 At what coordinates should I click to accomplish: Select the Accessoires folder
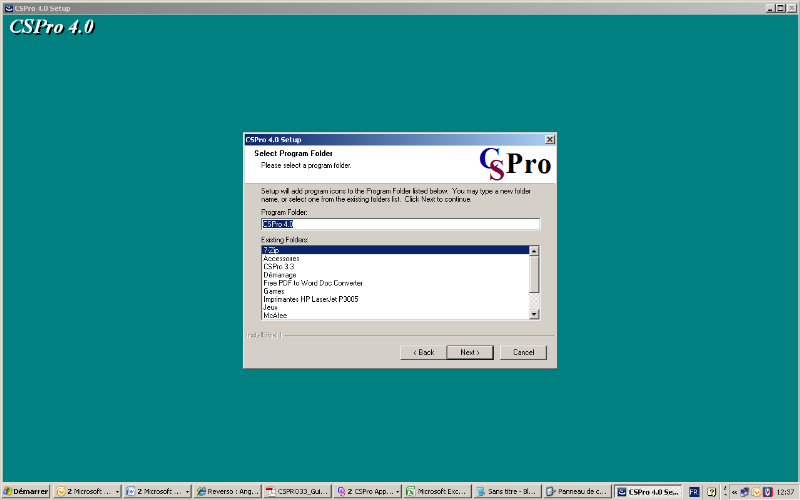[396, 258]
